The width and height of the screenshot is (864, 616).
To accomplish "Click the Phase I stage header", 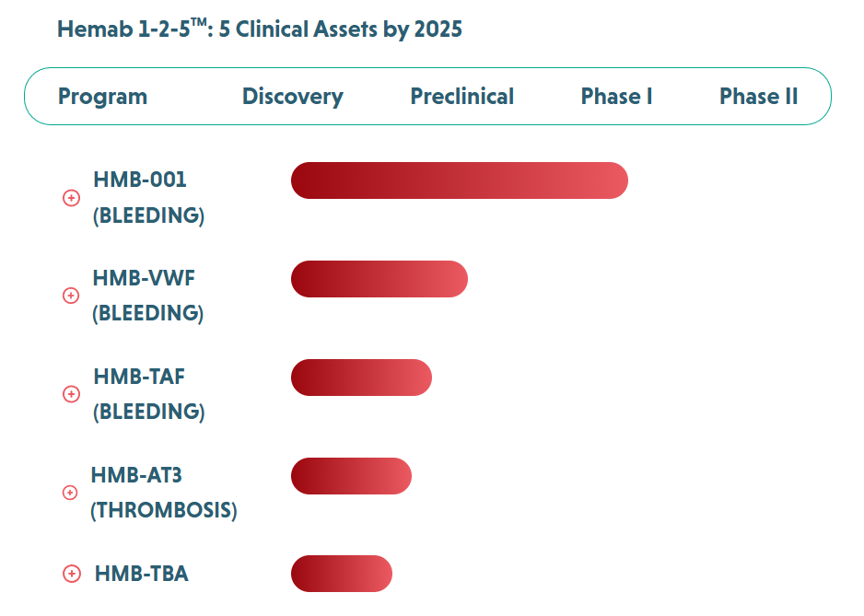I will click(616, 97).
